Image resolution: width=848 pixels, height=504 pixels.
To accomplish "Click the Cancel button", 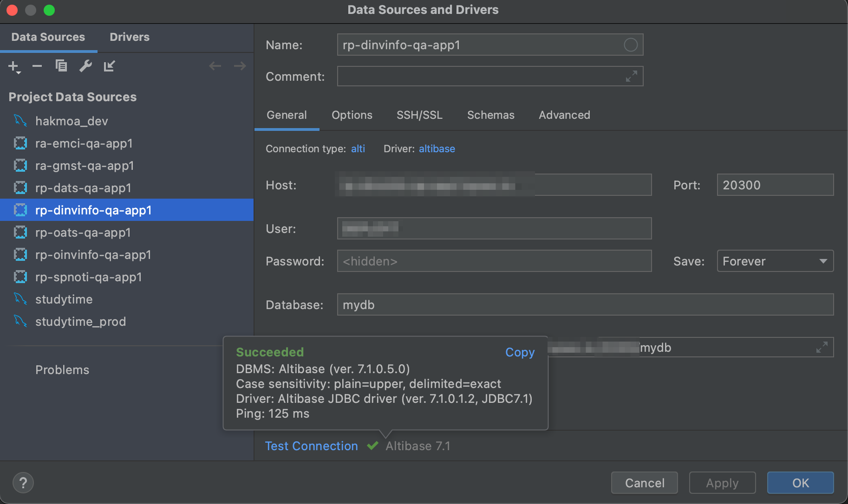I will 645,483.
